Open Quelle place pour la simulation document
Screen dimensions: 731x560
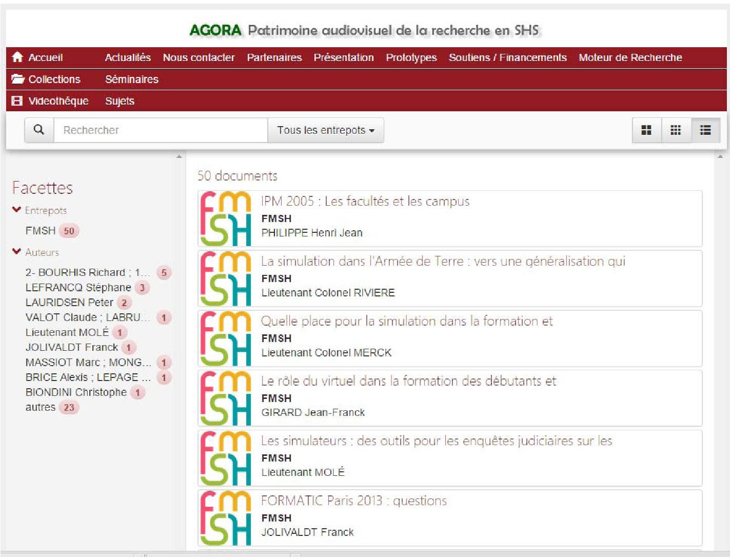(x=407, y=322)
